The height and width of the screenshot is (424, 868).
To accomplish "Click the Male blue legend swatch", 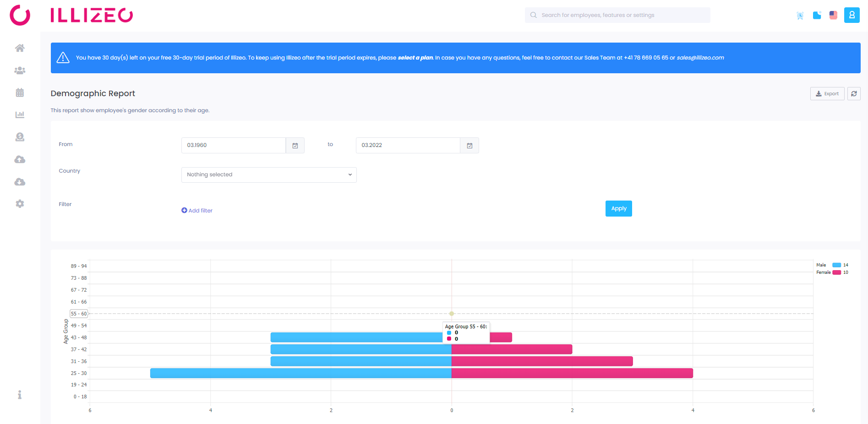I will click(x=837, y=265).
